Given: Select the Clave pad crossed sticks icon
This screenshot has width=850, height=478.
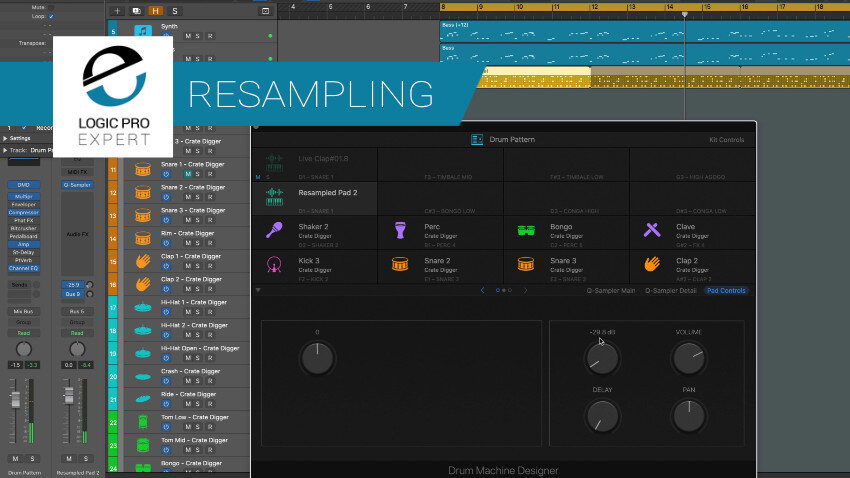Looking at the screenshot, I should 652,230.
